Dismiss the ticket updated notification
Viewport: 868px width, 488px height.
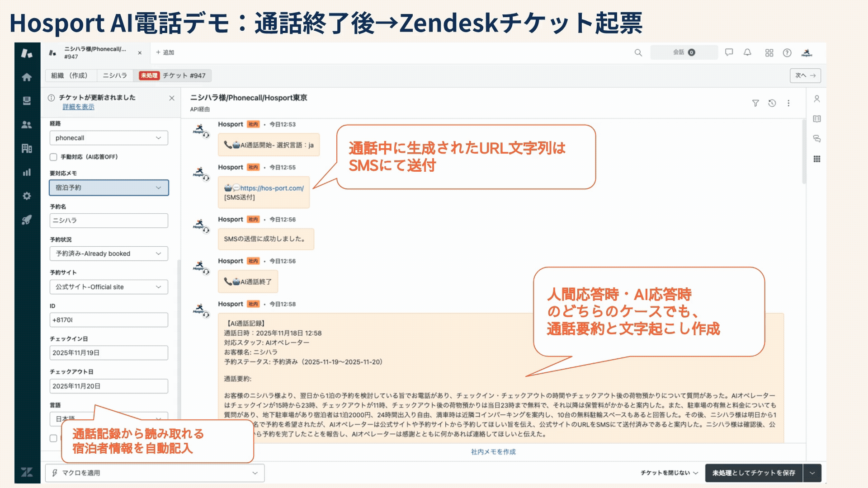(172, 98)
